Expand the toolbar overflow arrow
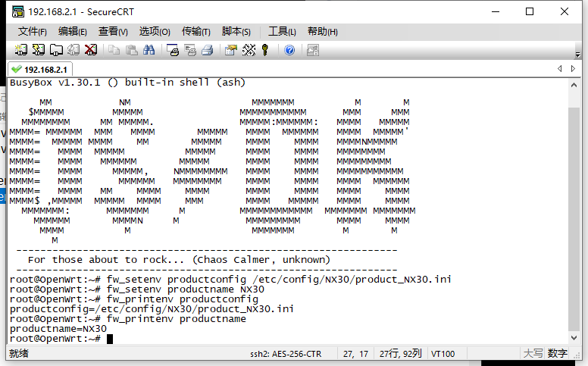 (577, 55)
